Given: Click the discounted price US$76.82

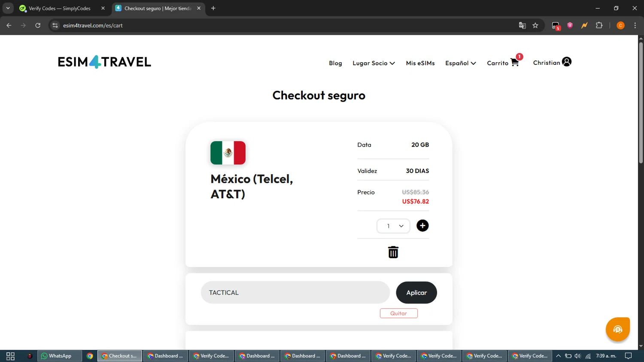Looking at the screenshot, I should point(415,202).
